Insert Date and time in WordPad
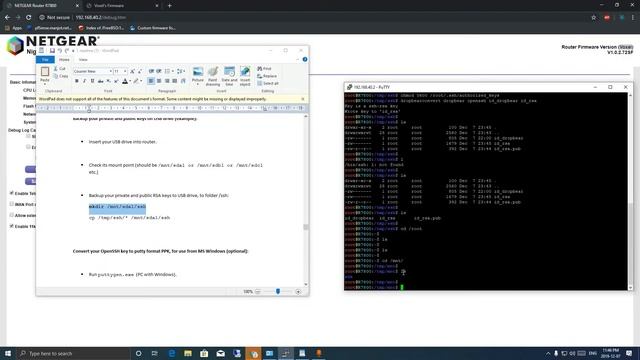This screenshot has width=640, height=360. (x=229, y=76)
